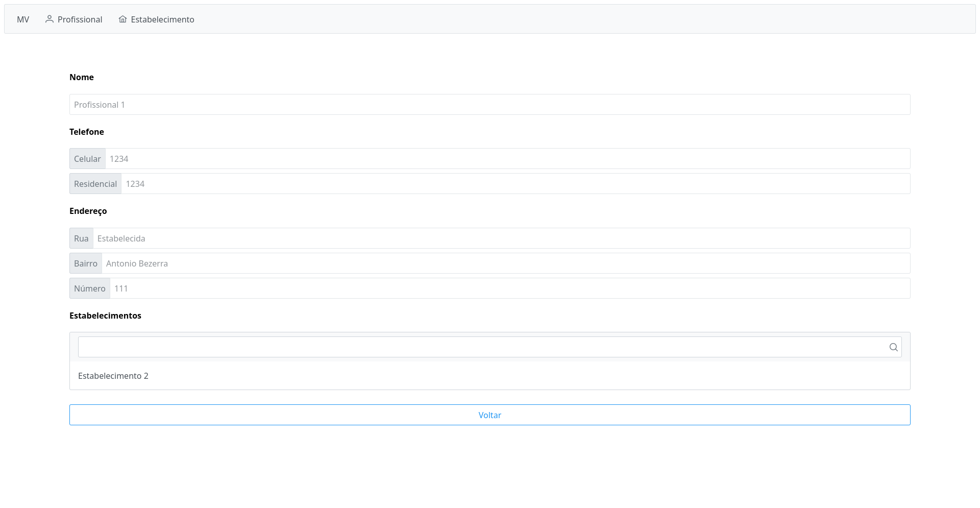This screenshot has height=508, width=980.
Task: Click the magnifier search icon in Estabelecimentos
Action: point(893,347)
